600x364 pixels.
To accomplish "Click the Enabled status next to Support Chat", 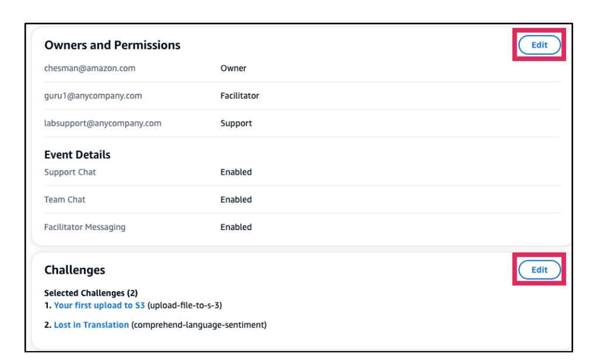I will [237, 172].
